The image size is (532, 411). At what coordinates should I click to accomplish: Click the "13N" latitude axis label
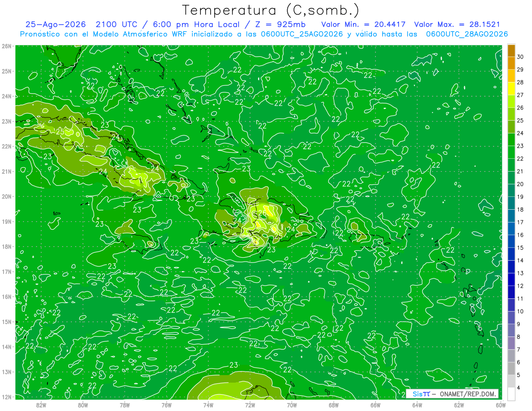pos(8,372)
